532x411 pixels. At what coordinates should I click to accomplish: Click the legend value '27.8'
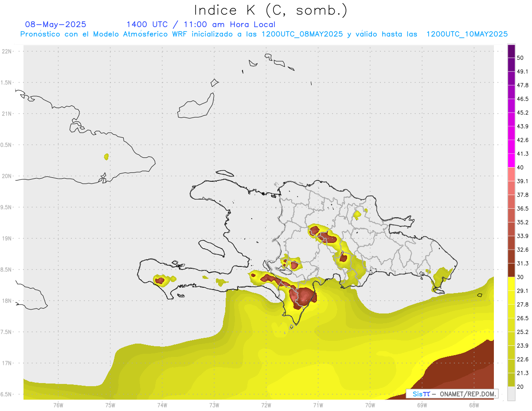point(523,305)
